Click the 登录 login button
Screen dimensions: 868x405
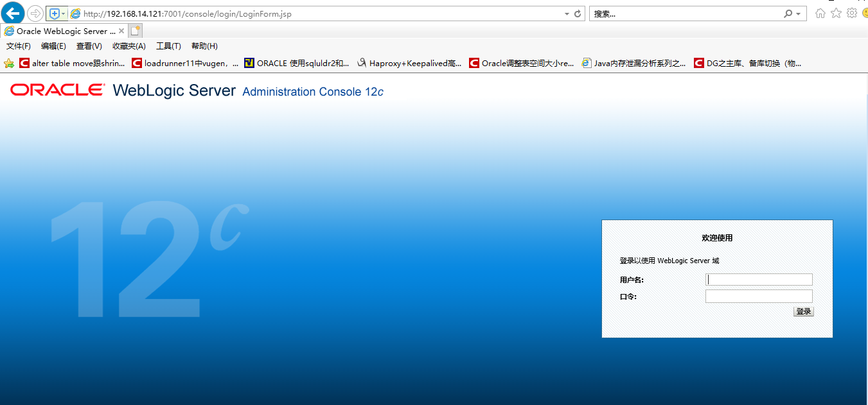pyautogui.click(x=803, y=311)
